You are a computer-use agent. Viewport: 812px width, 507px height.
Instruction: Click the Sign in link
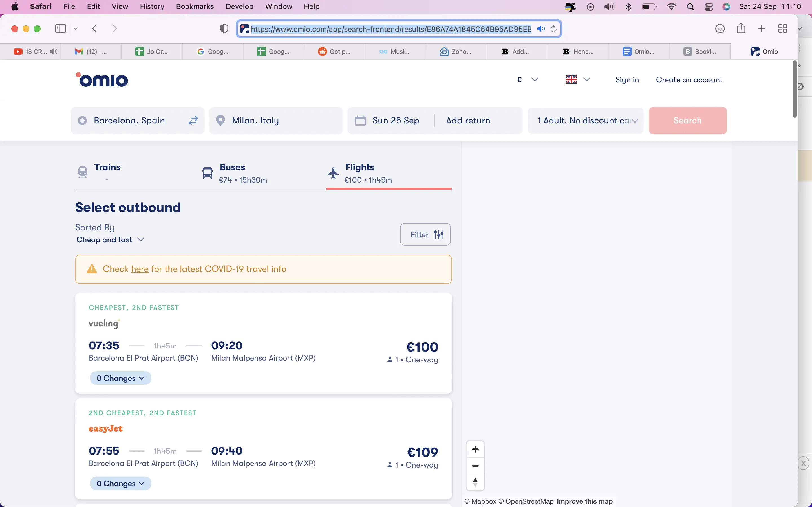pyautogui.click(x=627, y=80)
